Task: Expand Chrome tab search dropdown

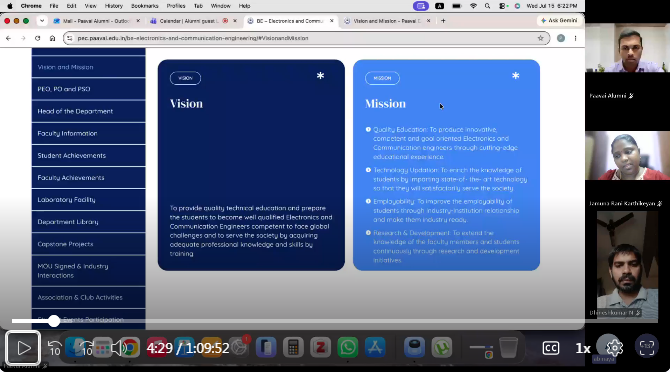Action: 42,21
